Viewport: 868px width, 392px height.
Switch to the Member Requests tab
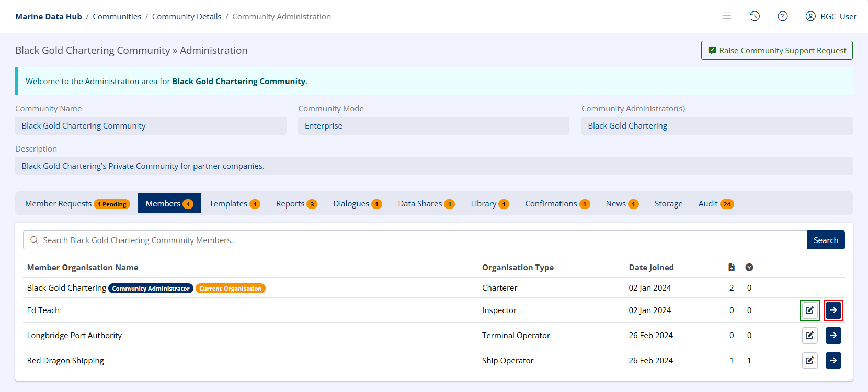[x=76, y=204]
